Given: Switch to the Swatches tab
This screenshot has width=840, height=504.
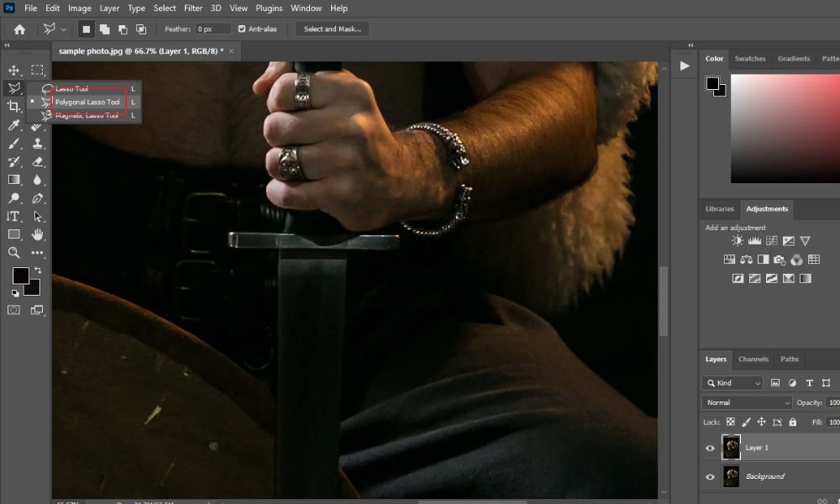Looking at the screenshot, I should (750, 59).
